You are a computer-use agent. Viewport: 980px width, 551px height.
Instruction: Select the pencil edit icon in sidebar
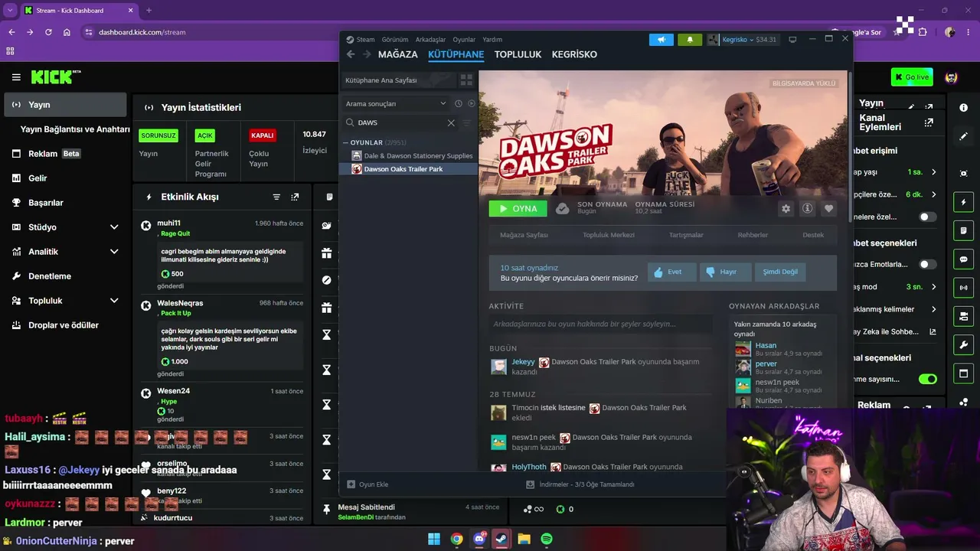[964, 136]
